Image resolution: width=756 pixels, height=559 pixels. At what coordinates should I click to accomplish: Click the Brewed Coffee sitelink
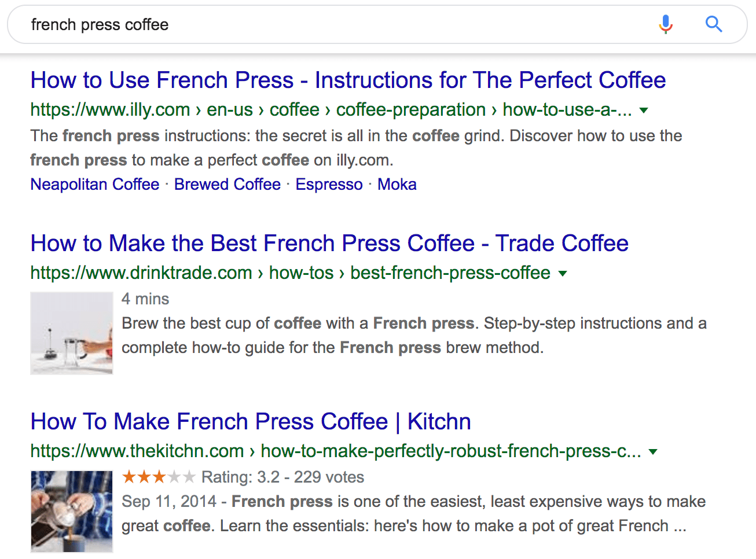227,184
